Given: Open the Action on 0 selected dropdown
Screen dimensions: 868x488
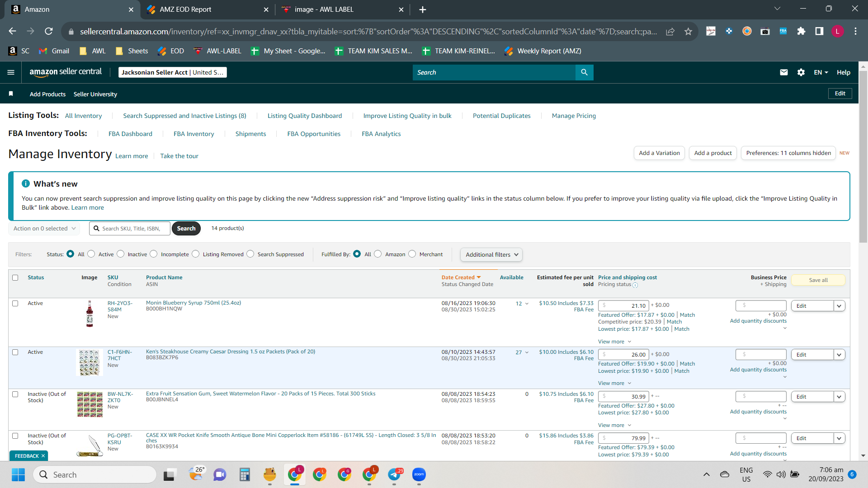Looking at the screenshot, I should 44,229.
